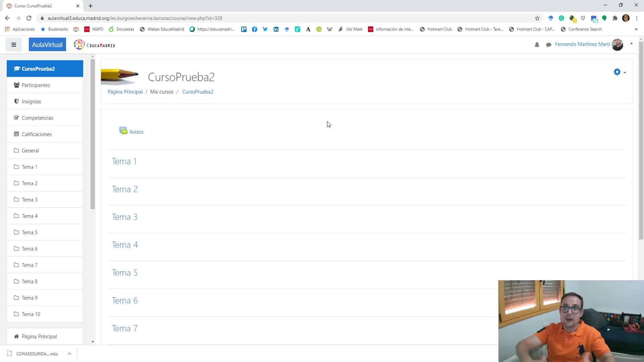Expand options for downloaded COPIASEGURIDA file
The image size is (644, 362).
(69, 354)
